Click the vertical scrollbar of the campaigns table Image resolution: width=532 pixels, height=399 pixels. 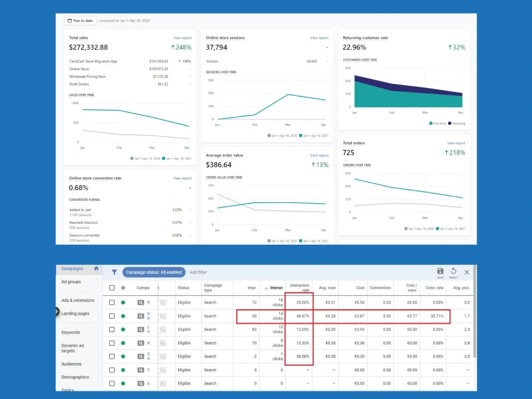click(x=475, y=311)
